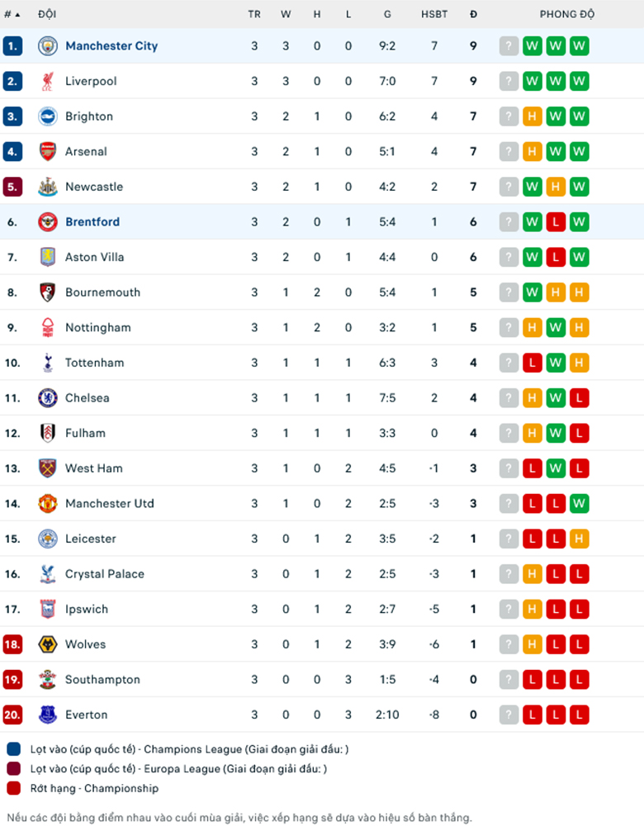Sort standings by Đ points column
644x836 pixels.
point(473,14)
